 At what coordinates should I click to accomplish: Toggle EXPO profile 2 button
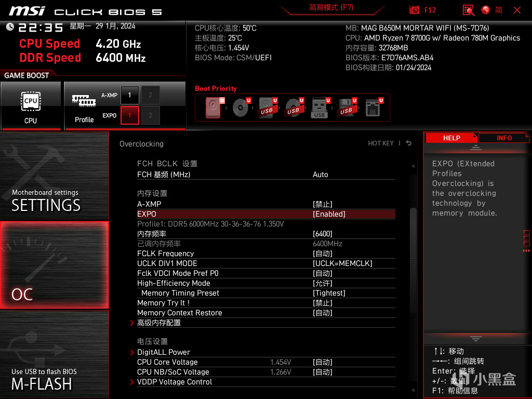tap(150, 115)
